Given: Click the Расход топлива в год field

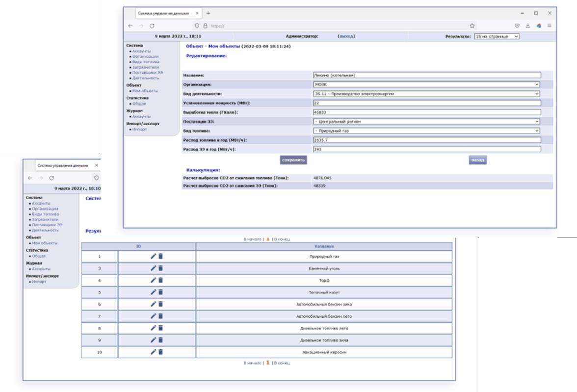Looking at the screenshot, I should click(427, 140).
